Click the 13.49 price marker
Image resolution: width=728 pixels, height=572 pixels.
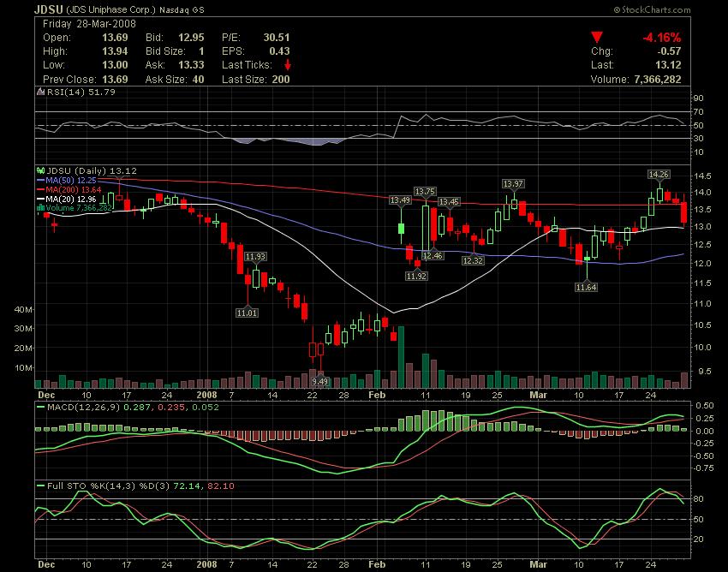pyautogui.click(x=400, y=200)
